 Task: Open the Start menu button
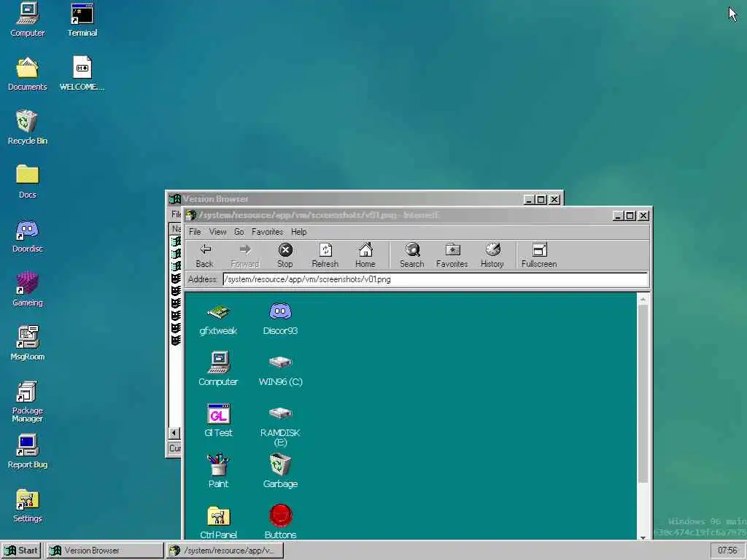click(21, 551)
